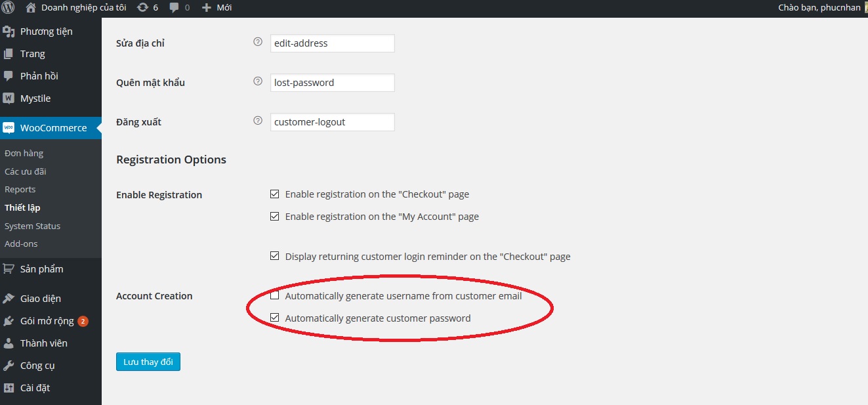
Task: Open the Mới new content menu
Action: pyautogui.click(x=217, y=8)
